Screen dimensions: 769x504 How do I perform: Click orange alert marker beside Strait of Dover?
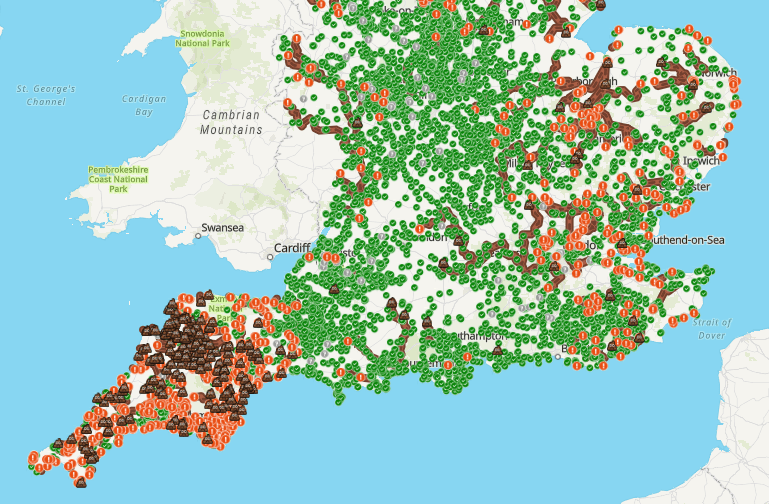(692, 313)
